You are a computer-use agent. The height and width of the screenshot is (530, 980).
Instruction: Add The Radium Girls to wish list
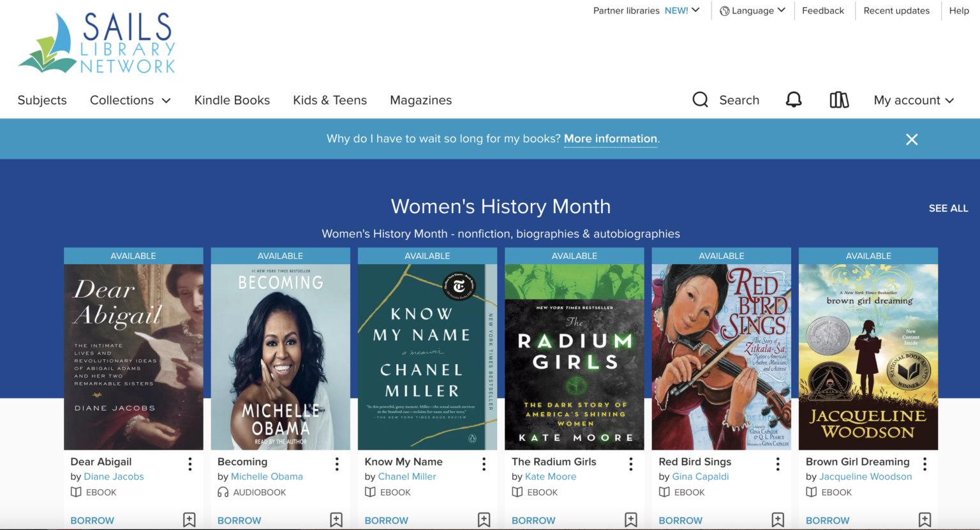tap(631, 520)
